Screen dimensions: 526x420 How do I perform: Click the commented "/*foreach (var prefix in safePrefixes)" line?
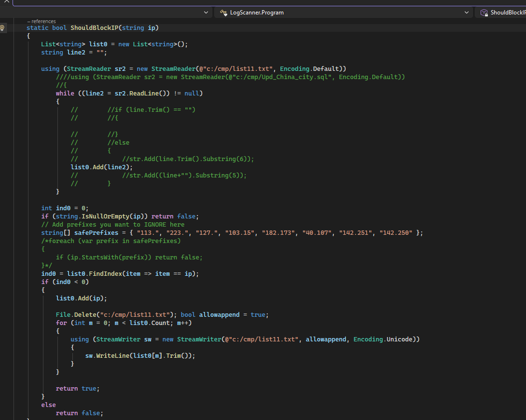111,241
